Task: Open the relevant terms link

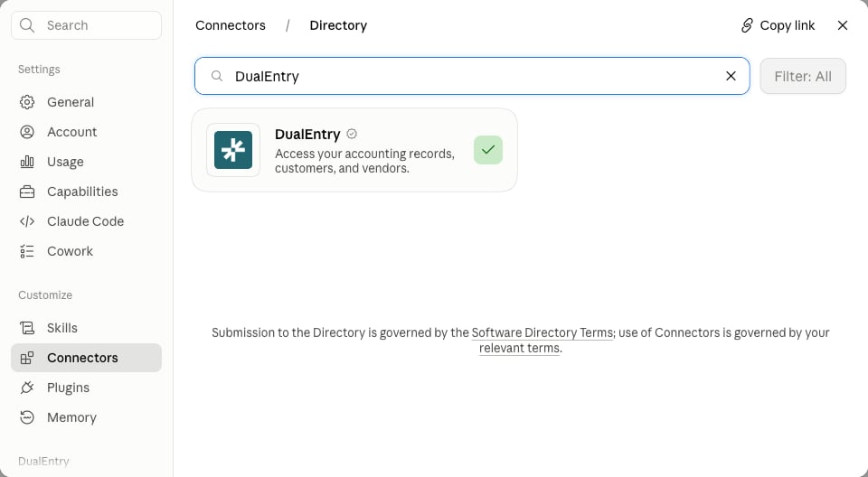Action: pyautogui.click(x=519, y=348)
